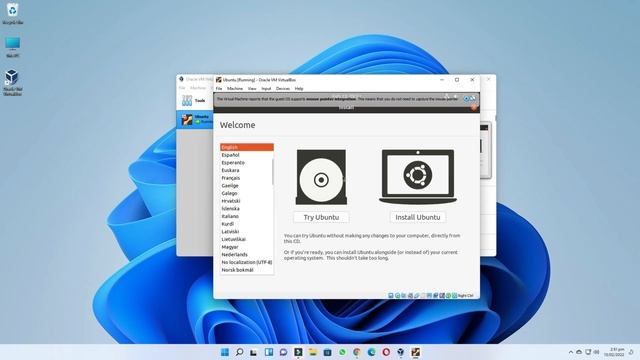Screen dimensions: 640x360
Task: Click the Right Ctrl host key indicator
Action: [x=465, y=296]
